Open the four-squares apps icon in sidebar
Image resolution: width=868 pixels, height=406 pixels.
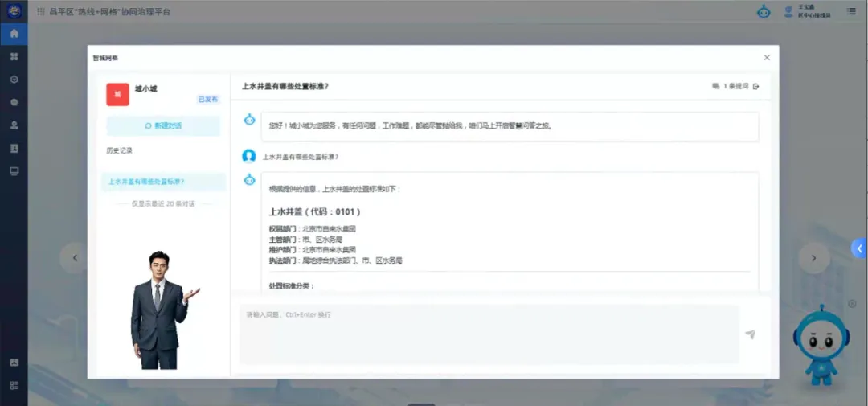coord(14,57)
